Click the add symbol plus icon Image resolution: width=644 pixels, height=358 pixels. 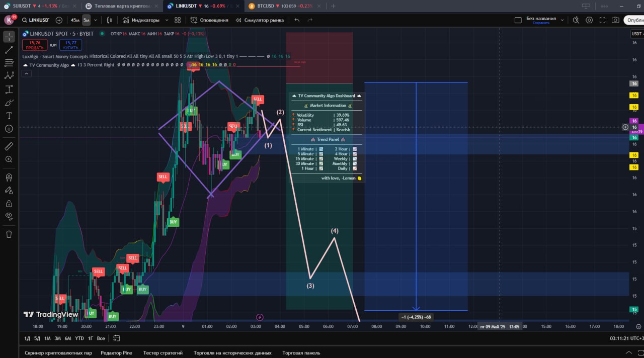(59, 20)
